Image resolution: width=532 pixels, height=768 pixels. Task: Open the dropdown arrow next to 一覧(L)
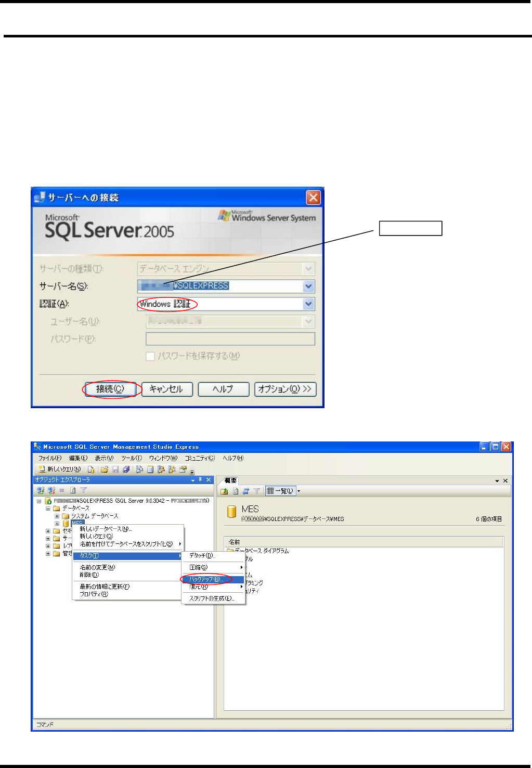pyautogui.click(x=299, y=491)
